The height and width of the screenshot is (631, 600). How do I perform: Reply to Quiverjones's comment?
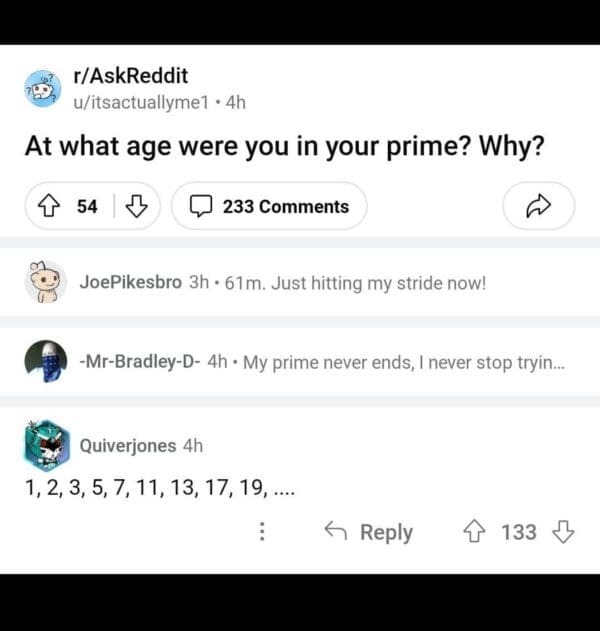pos(369,532)
